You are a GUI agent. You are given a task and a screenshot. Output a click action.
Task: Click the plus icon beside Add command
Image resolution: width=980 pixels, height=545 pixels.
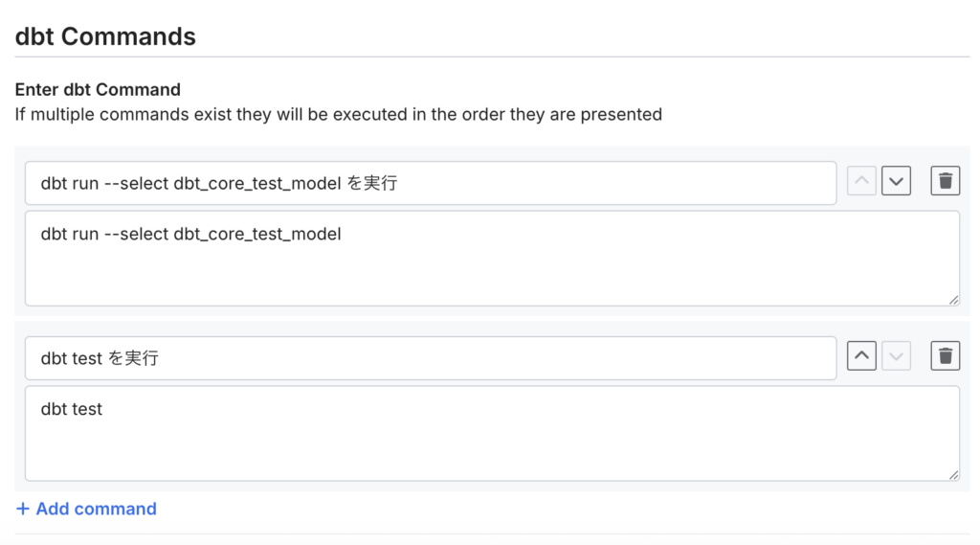click(x=23, y=509)
